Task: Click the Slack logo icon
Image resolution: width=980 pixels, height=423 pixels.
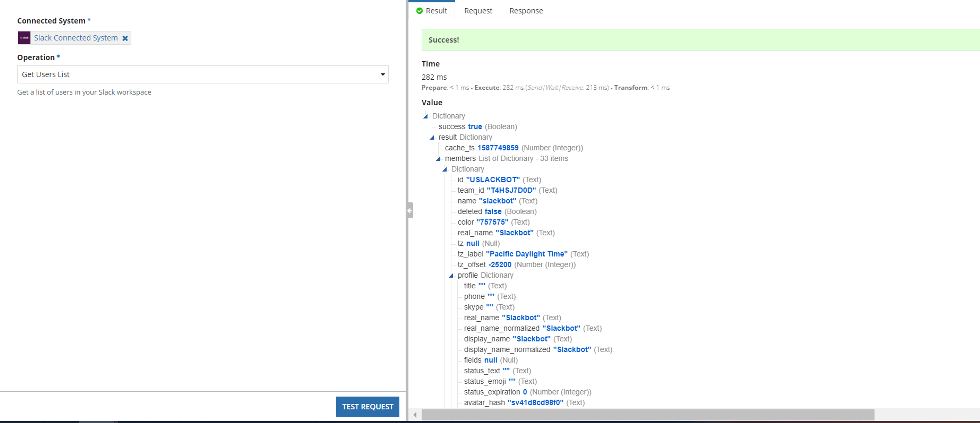Action: 24,38
